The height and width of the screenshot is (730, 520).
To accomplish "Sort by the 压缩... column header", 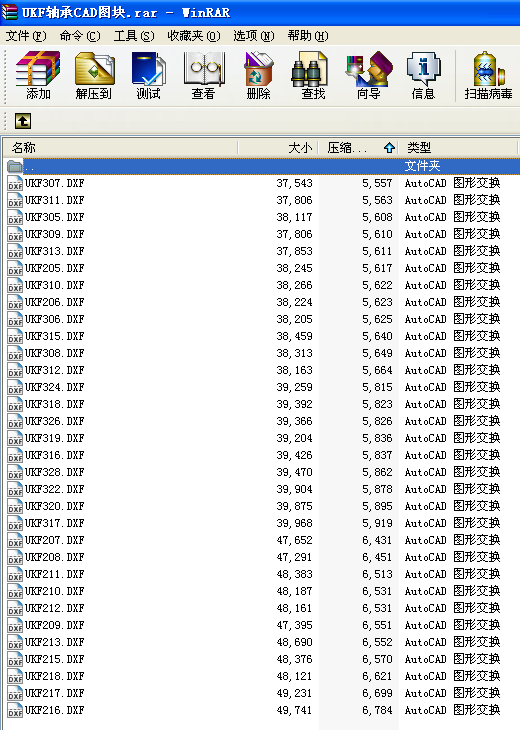I will 358,148.
